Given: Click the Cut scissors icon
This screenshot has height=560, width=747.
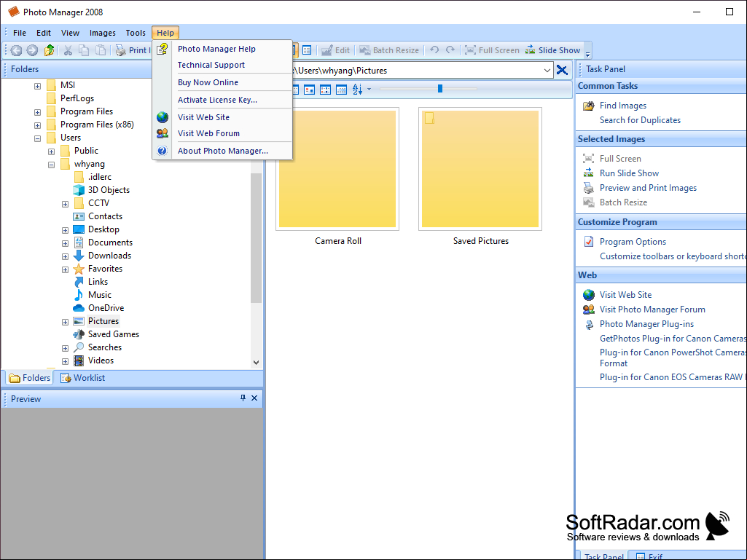Looking at the screenshot, I should pos(68,50).
